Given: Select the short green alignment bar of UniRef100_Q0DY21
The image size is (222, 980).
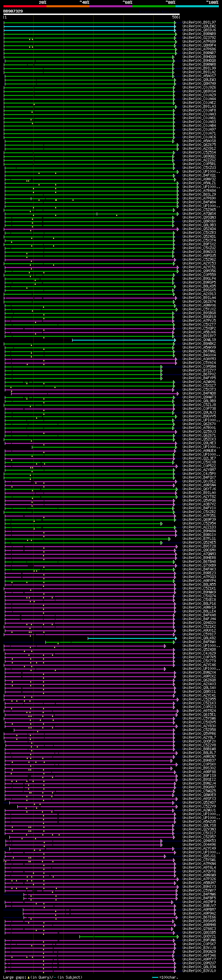Looking at the screenshot, I should coord(129,936).
